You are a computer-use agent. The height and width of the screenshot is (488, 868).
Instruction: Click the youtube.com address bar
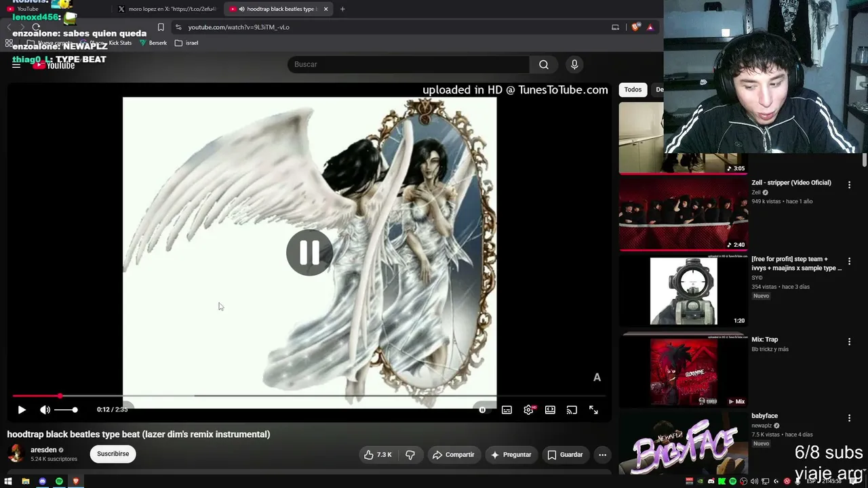pyautogui.click(x=393, y=27)
